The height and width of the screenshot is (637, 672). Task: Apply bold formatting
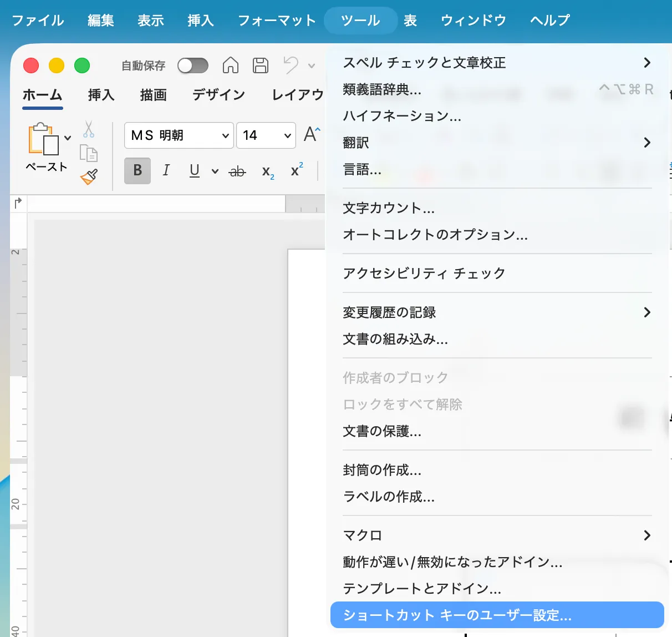136,171
